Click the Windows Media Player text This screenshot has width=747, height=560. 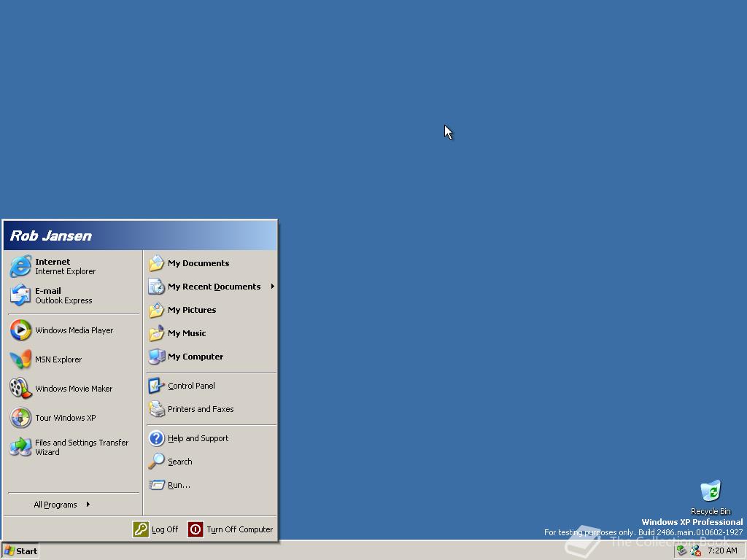(x=74, y=330)
